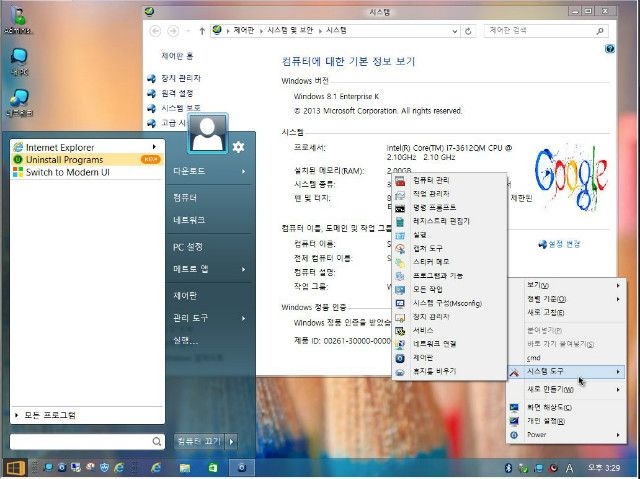Open the pinned Internet Explorer taskbar icon

click(156, 468)
